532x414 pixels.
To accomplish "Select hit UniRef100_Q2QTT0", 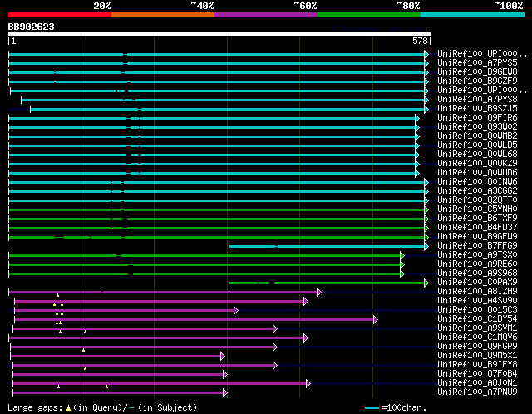I will (x=477, y=200).
